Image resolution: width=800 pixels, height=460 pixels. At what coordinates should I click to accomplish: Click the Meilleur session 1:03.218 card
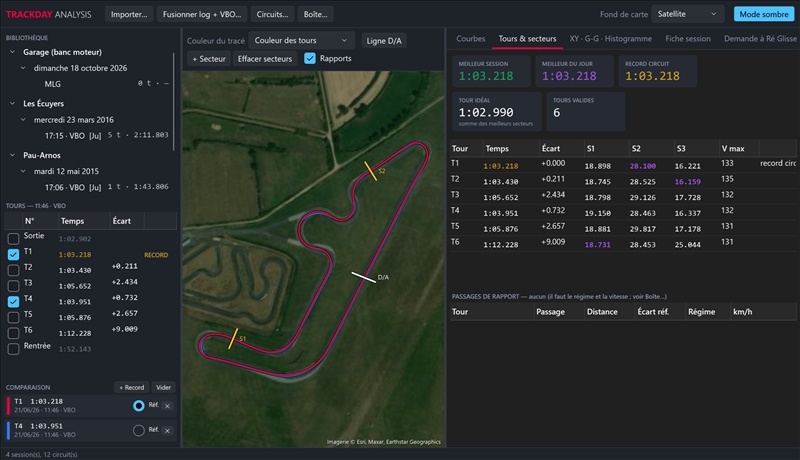coord(492,71)
